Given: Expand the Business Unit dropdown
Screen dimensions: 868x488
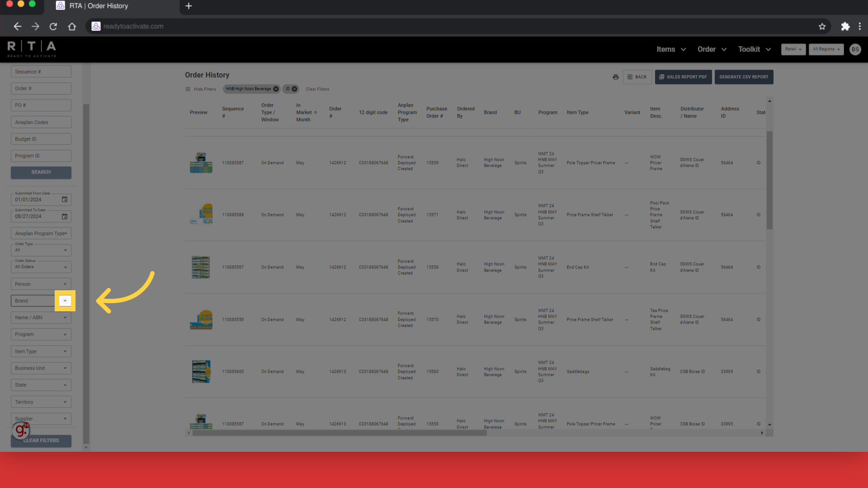Looking at the screenshot, I should pos(41,368).
